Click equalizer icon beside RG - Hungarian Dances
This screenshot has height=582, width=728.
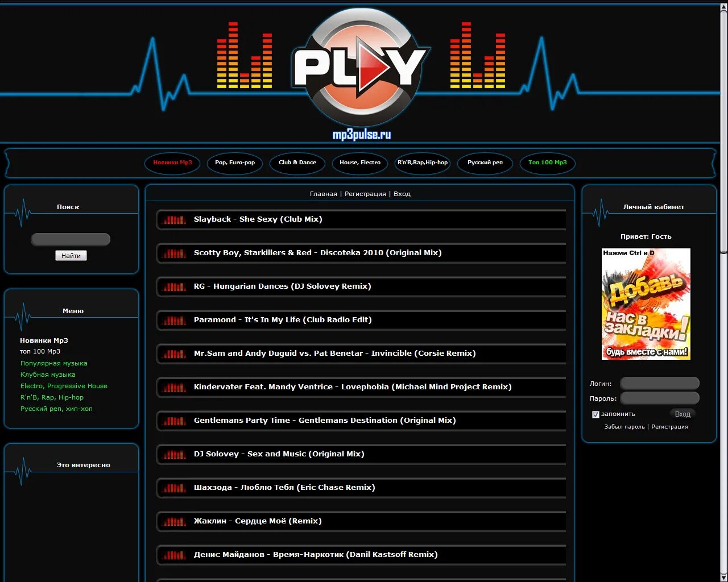[x=175, y=287]
